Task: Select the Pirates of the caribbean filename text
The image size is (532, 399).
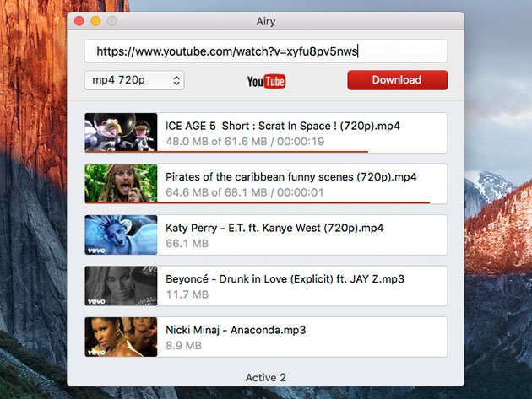Action: (290, 177)
